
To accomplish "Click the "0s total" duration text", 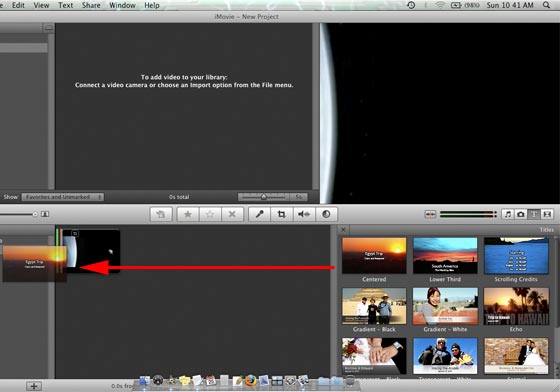I will tap(179, 197).
